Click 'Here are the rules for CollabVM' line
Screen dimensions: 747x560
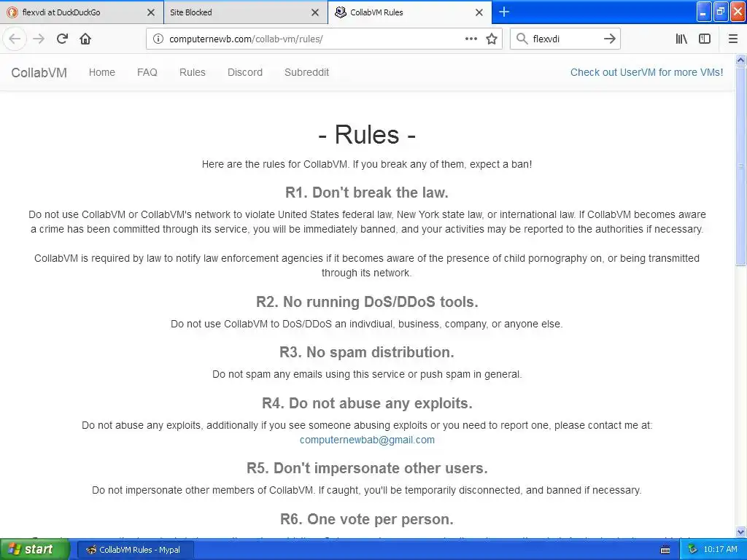(x=367, y=164)
